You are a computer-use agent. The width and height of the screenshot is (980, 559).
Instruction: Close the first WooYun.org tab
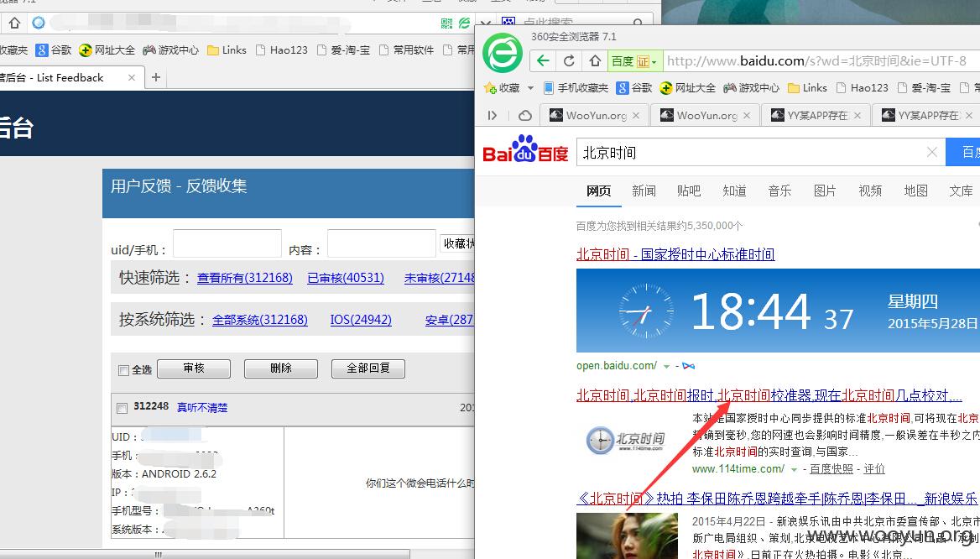pyautogui.click(x=636, y=116)
